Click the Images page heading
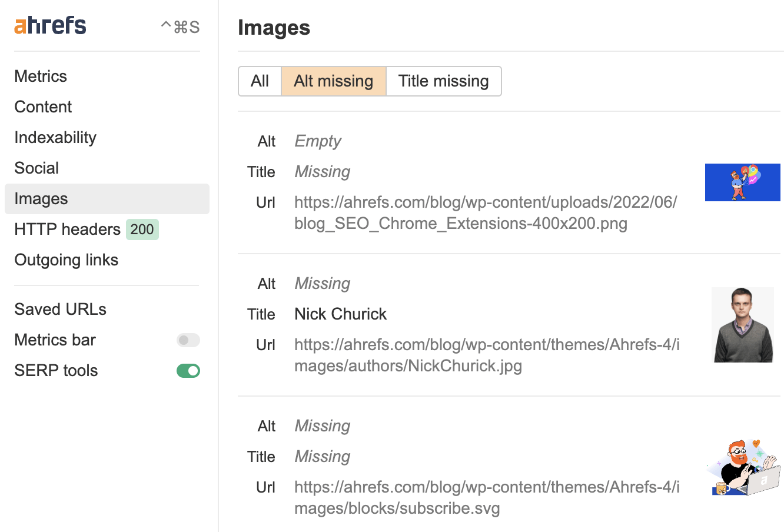784x532 pixels. tap(274, 28)
